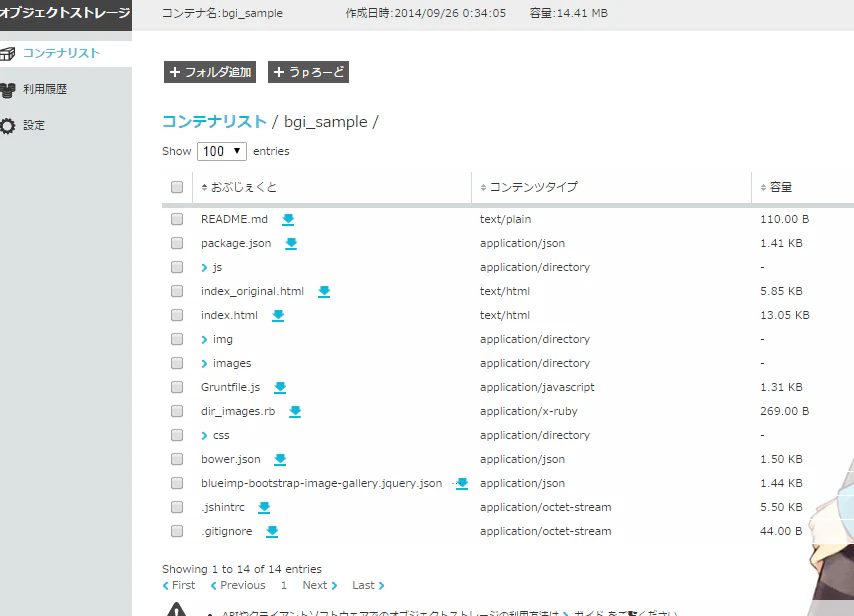
Task: Download index_original.html with its download icon
Action: pos(324,291)
